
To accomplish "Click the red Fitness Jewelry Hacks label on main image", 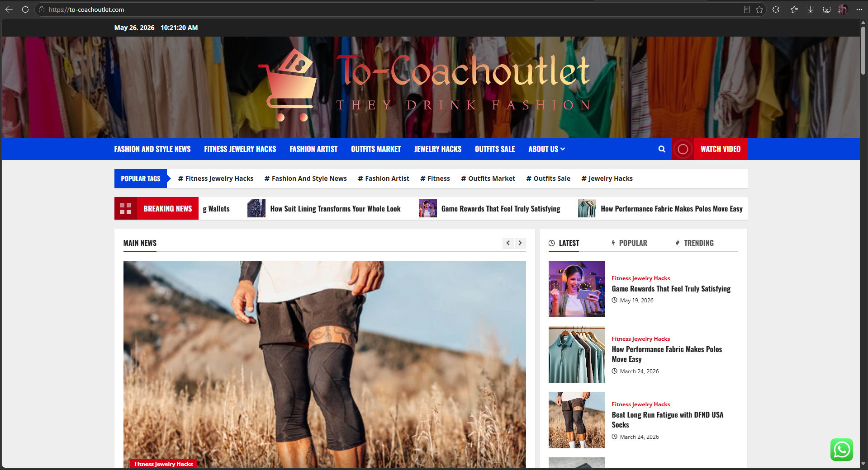I will pyautogui.click(x=163, y=464).
